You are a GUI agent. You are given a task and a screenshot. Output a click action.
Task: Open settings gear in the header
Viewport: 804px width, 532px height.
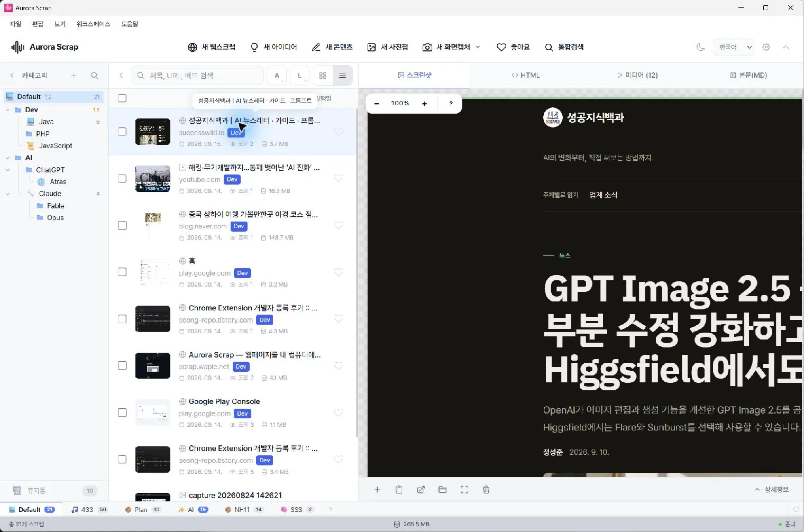tap(766, 47)
